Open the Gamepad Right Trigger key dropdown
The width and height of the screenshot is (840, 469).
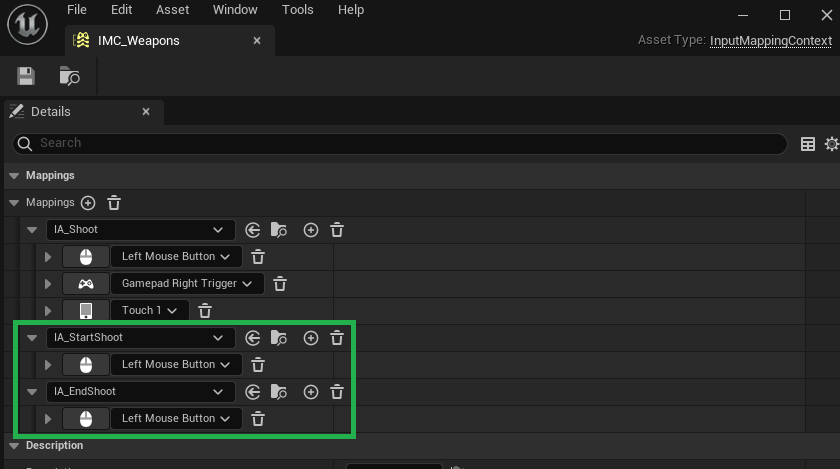(x=187, y=284)
